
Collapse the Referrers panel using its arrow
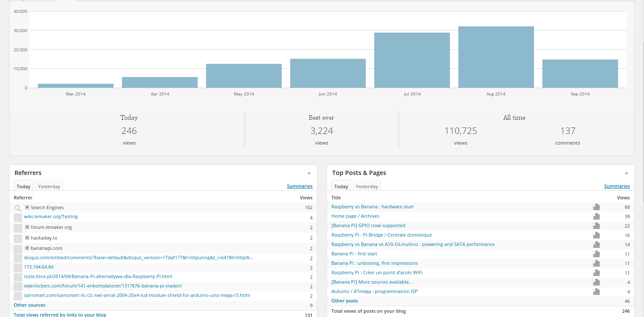309,173
